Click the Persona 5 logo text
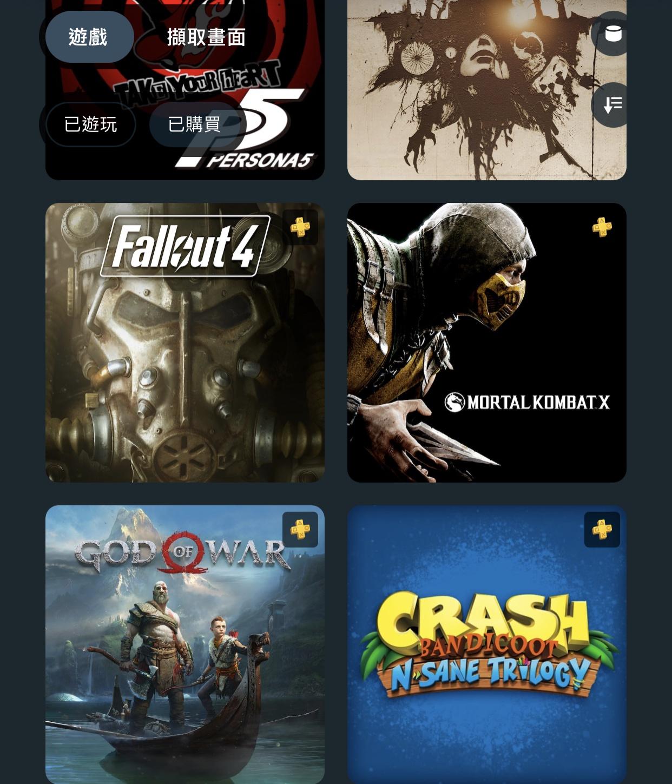The width and height of the screenshot is (672, 784). tap(260, 160)
